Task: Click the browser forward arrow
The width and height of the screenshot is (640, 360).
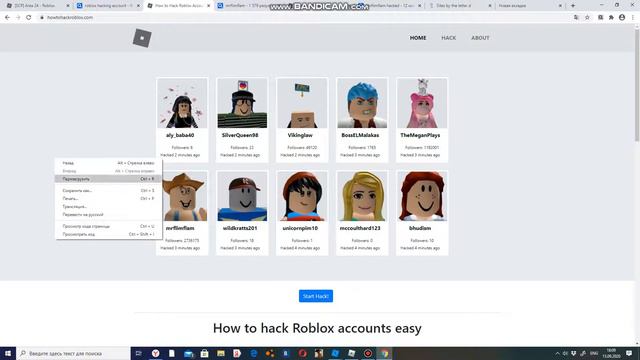Action: pyautogui.click(x=18, y=18)
